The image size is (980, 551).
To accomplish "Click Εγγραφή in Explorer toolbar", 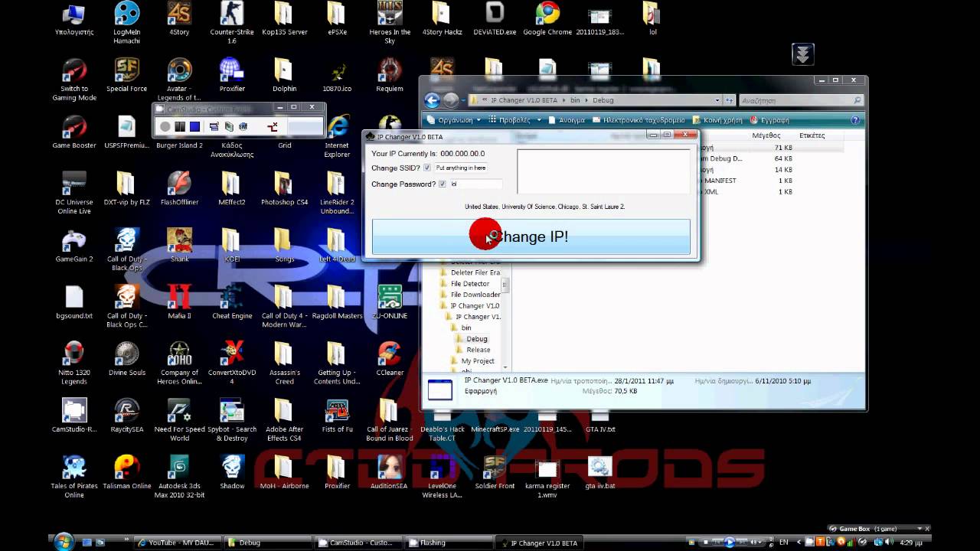I will (x=769, y=120).
